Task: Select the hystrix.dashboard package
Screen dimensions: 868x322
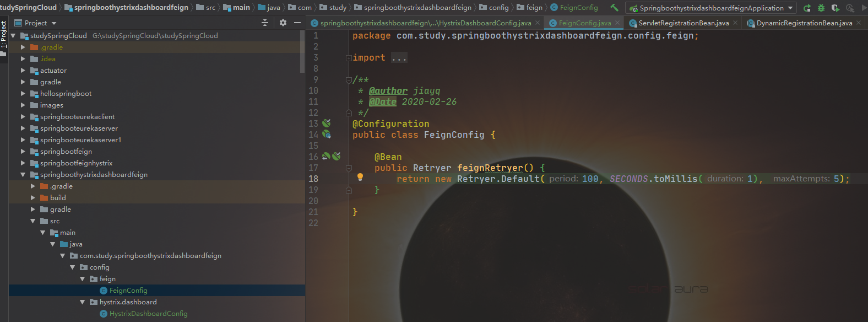Action: [x=157, y=302]
